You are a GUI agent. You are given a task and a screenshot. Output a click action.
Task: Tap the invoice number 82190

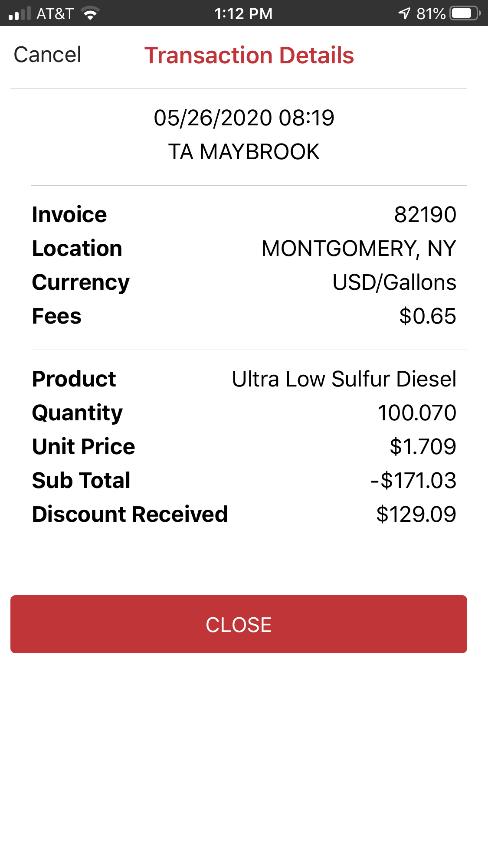coord(425,215)
